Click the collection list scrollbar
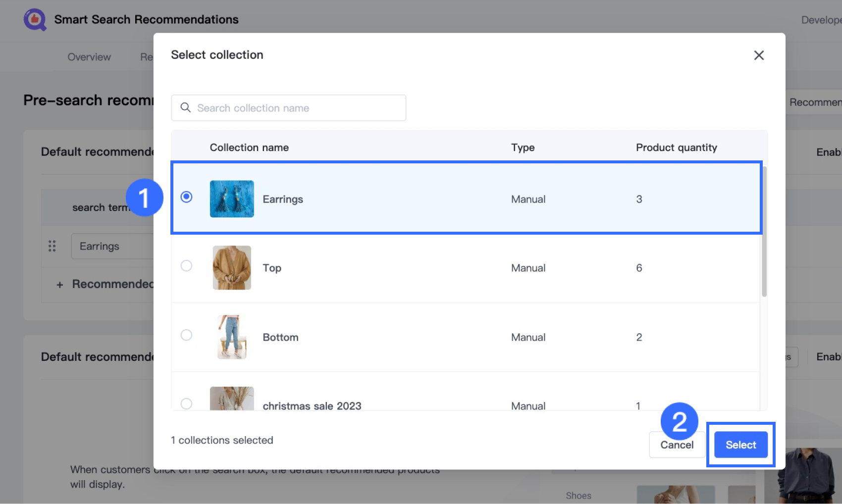Image resolution: width=842 pixels, height=504 pixels. click(764, 232)
